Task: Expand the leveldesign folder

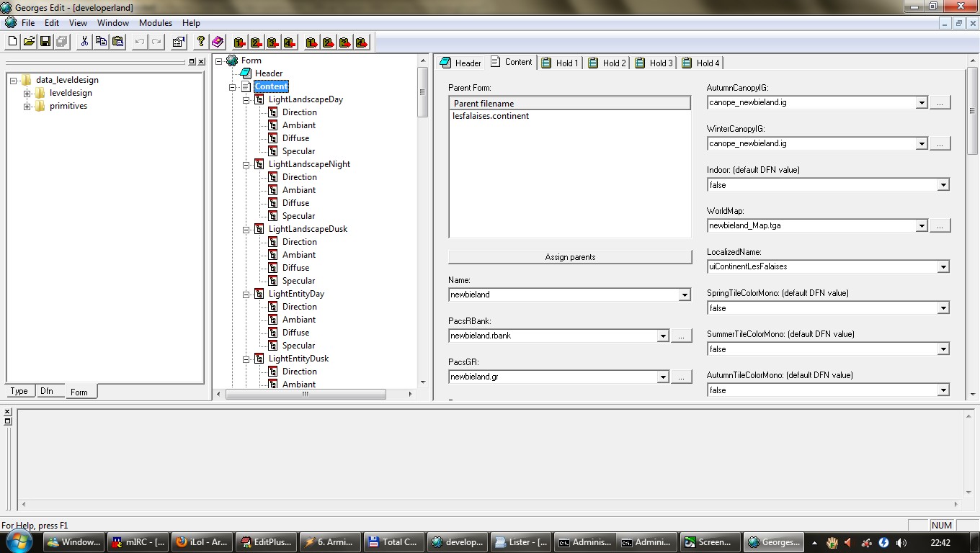Action: coord(27,93)
